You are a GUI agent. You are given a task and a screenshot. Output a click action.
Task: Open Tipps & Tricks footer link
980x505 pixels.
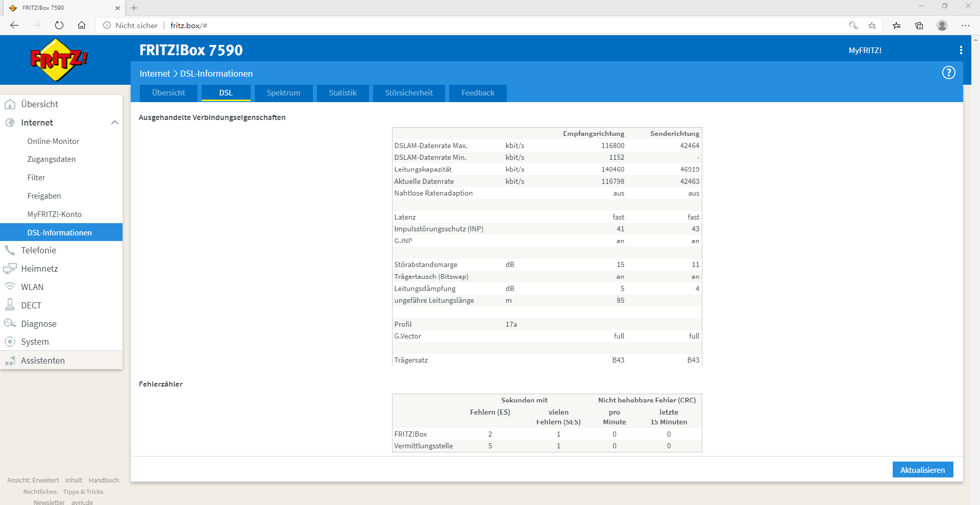pyautogui.click(x=83, y=492)
